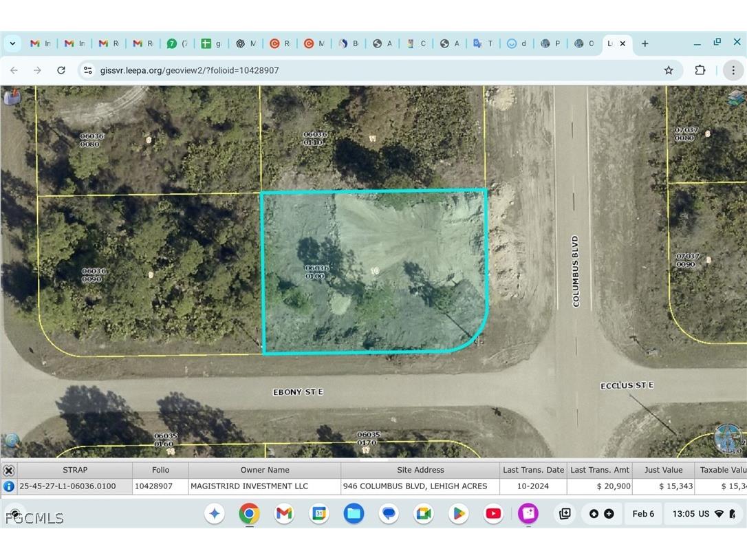Launch YouTube from the shelf

coord(492,513)
